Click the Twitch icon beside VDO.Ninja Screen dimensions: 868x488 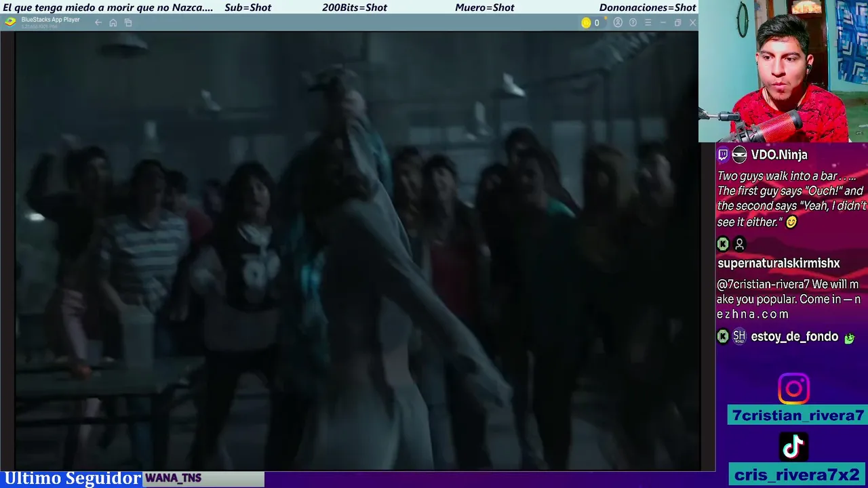pos(723,155)
